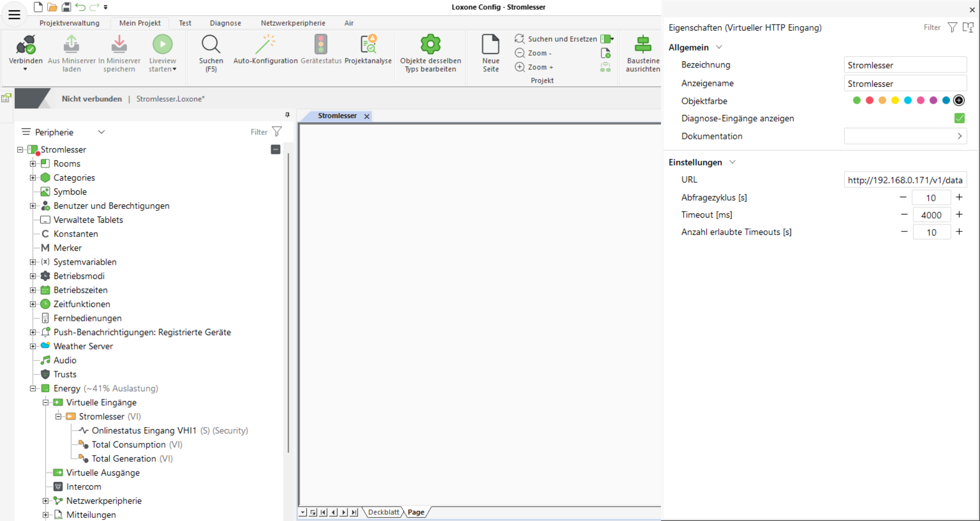Click the URL input field

coord(904,180)
